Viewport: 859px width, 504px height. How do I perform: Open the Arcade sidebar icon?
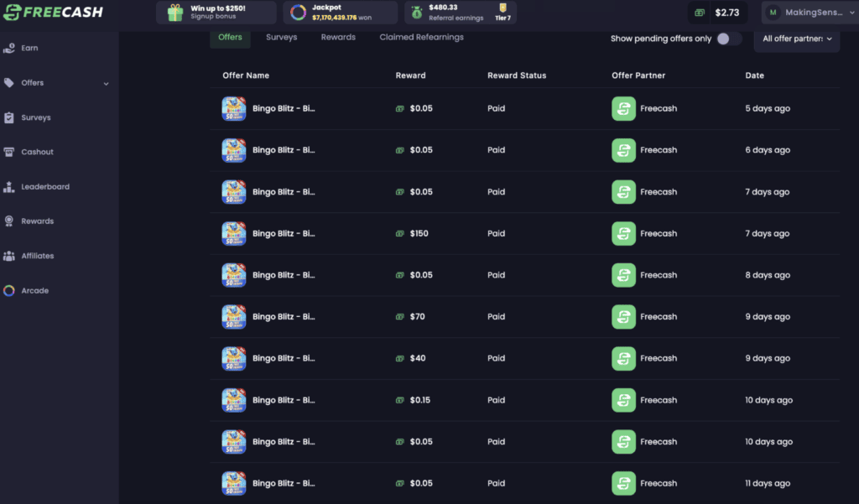(x=11, y=290)
